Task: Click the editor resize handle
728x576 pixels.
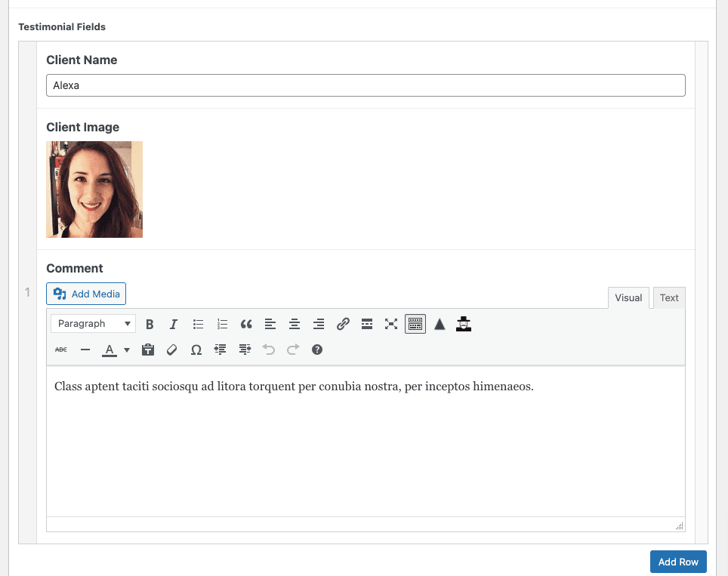Action: click(x=680, y=526)
